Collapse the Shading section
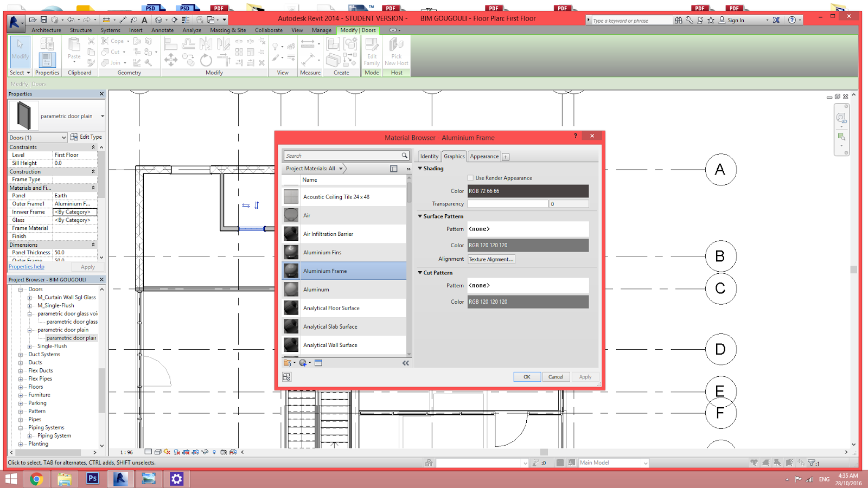 pyautogui.click(x=420, y=169)
